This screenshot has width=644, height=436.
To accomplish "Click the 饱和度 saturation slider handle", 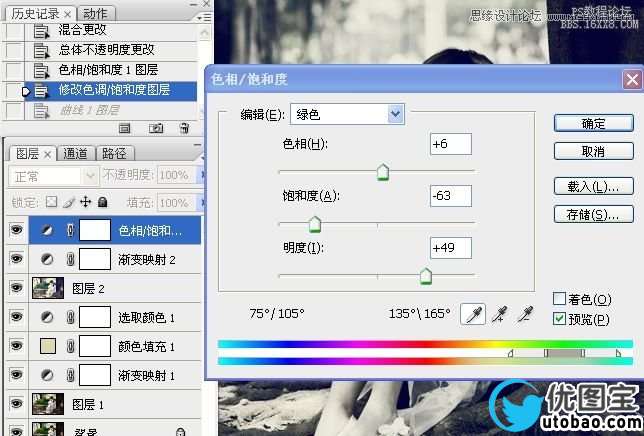I will click(x=315, y=224).
